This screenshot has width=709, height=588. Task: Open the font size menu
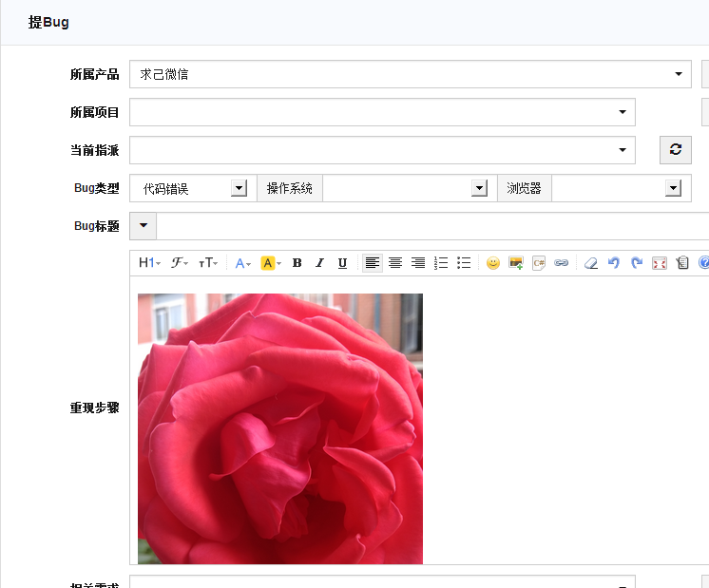point(208,262)
